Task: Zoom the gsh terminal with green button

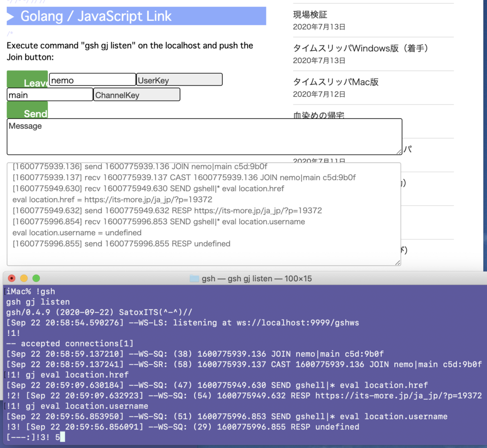Action: pos(36,278)
